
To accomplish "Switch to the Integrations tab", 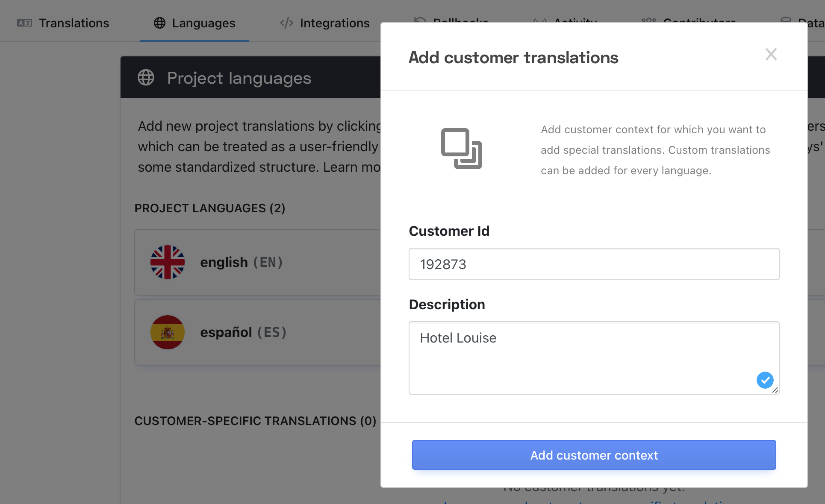I will [x=325, y=23].
